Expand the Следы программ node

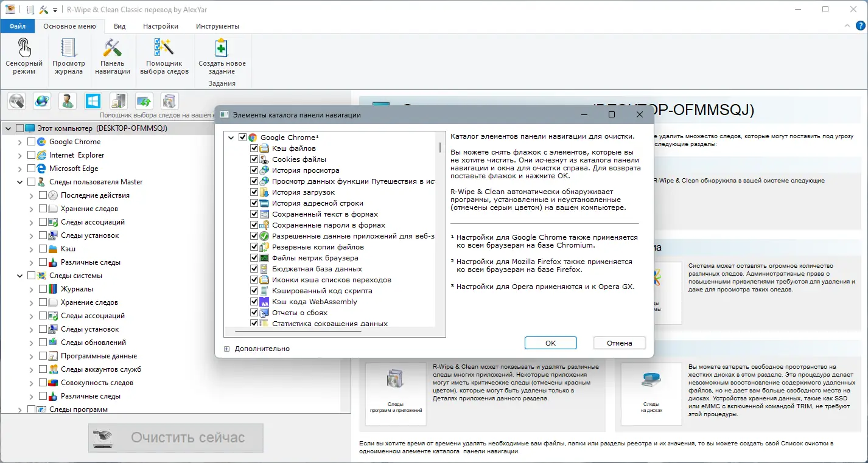[x=20, y=409]
